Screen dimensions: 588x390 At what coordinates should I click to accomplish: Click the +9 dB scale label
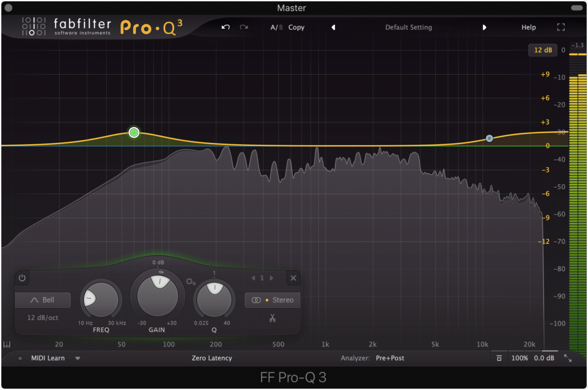(545, 74)
